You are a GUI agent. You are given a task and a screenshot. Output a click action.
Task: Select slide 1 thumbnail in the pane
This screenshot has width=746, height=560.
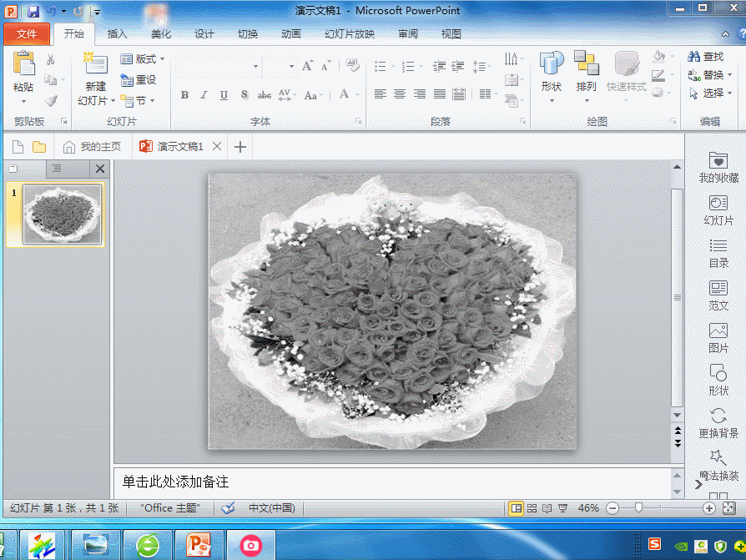click(63, 214)
